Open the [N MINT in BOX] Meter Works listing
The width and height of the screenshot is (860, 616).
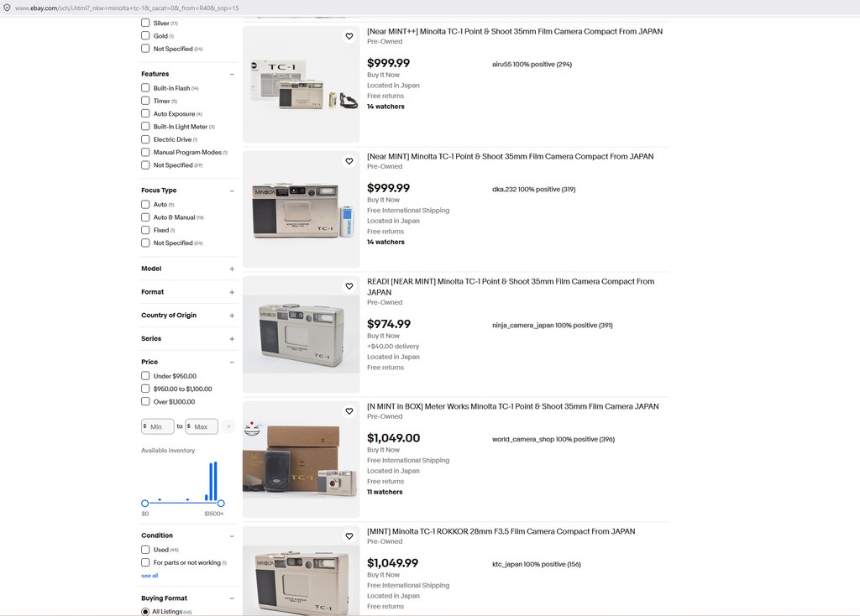point(513,407)
